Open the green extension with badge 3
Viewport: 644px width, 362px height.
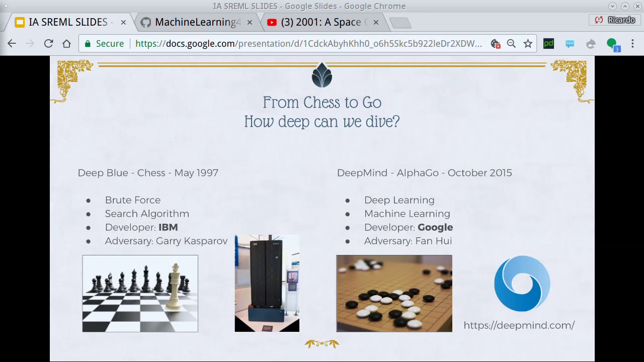(x=612, y=45)
